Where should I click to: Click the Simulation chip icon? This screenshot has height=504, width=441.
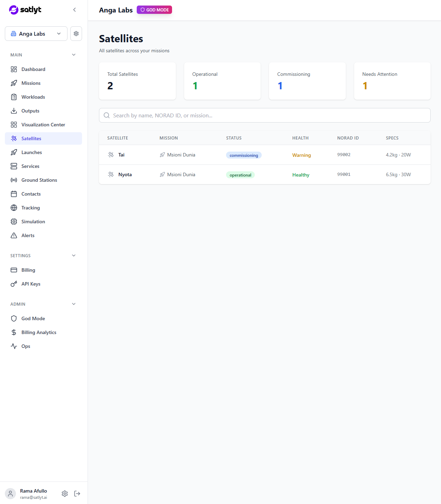(14, 222)
